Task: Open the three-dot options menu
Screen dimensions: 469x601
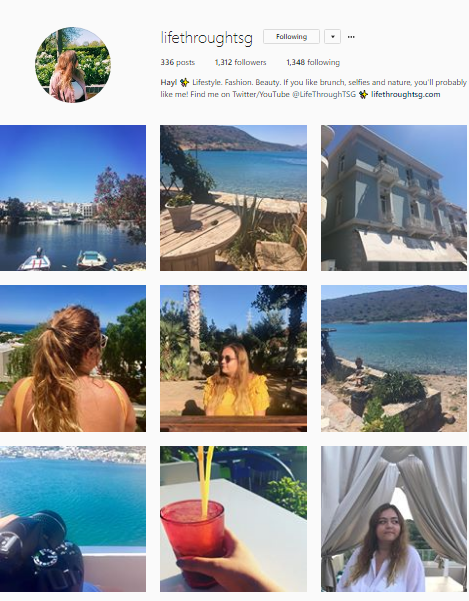Action: point(351,37)
